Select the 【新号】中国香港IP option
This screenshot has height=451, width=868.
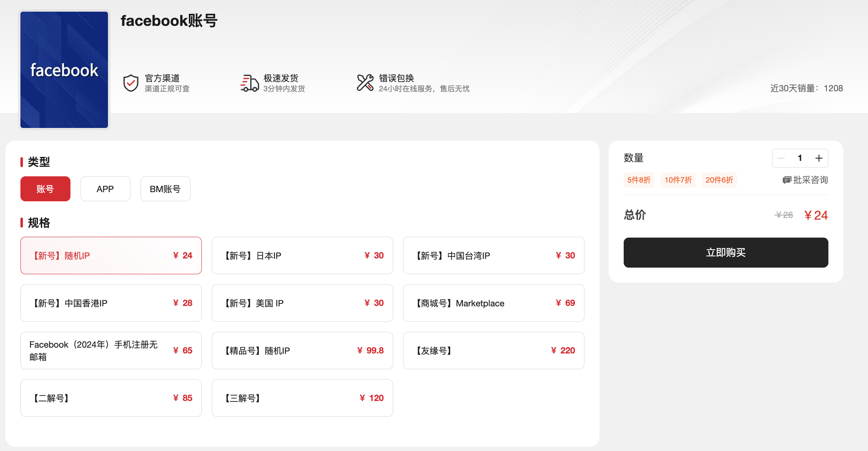[111, 303]
